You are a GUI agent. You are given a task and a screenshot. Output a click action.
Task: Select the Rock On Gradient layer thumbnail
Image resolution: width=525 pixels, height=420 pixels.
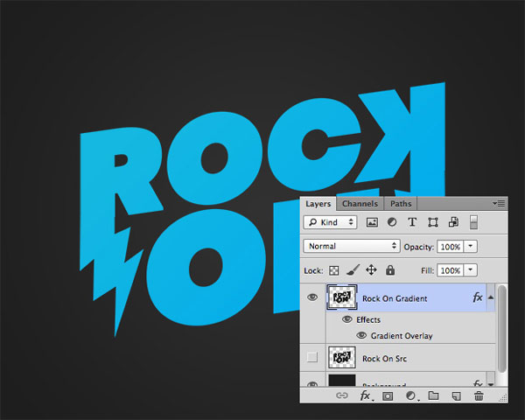(342, 297)
